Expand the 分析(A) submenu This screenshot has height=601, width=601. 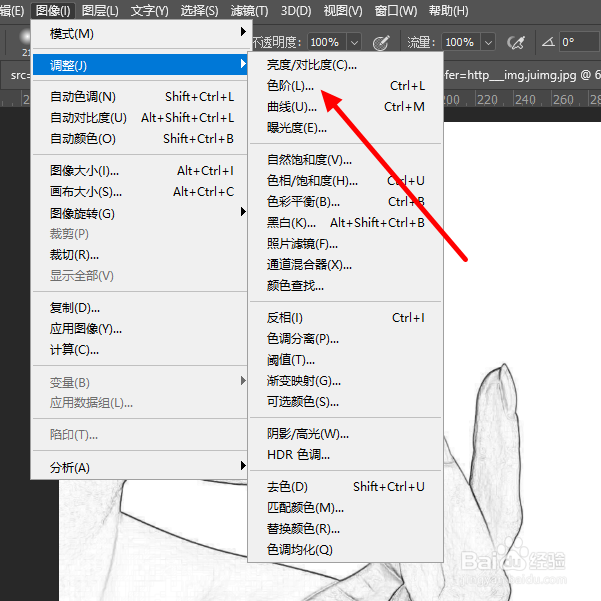point(140,468)
